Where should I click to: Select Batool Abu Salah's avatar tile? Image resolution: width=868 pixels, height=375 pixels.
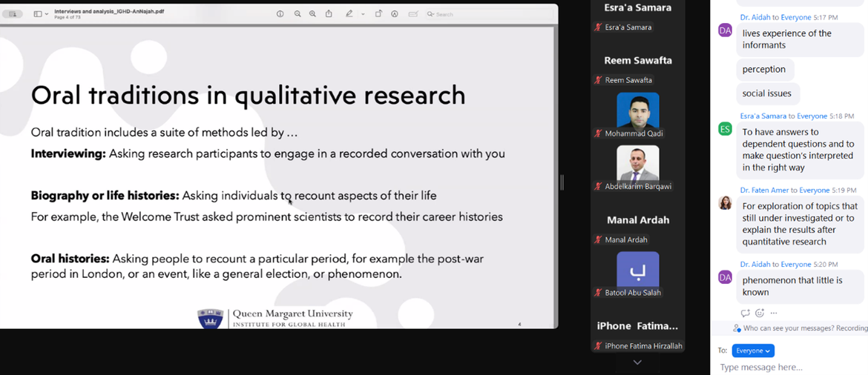tap(638, 269)
